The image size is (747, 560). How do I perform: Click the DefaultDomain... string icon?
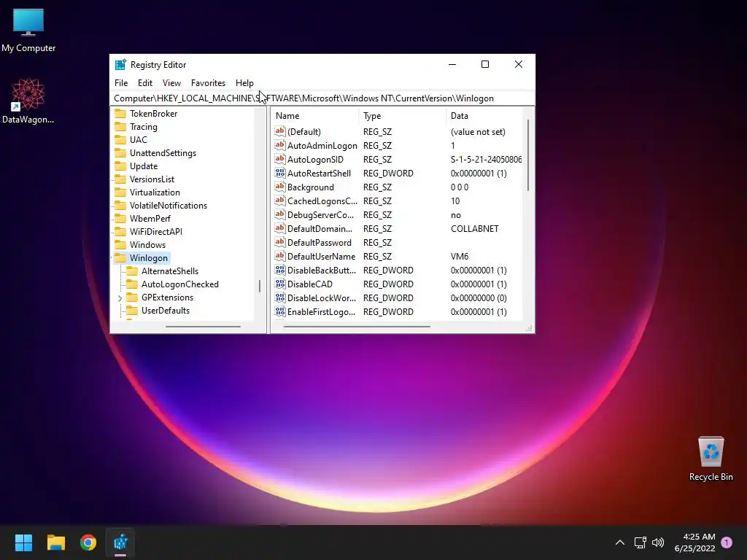click(x=280, y=228)
